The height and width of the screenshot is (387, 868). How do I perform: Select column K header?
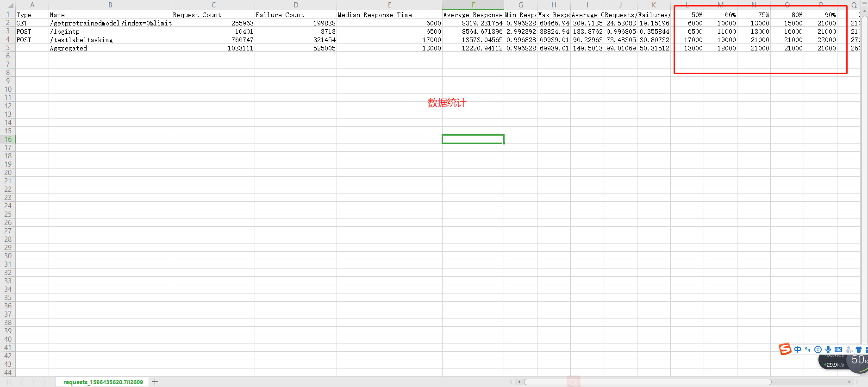[x=654, y=5]
